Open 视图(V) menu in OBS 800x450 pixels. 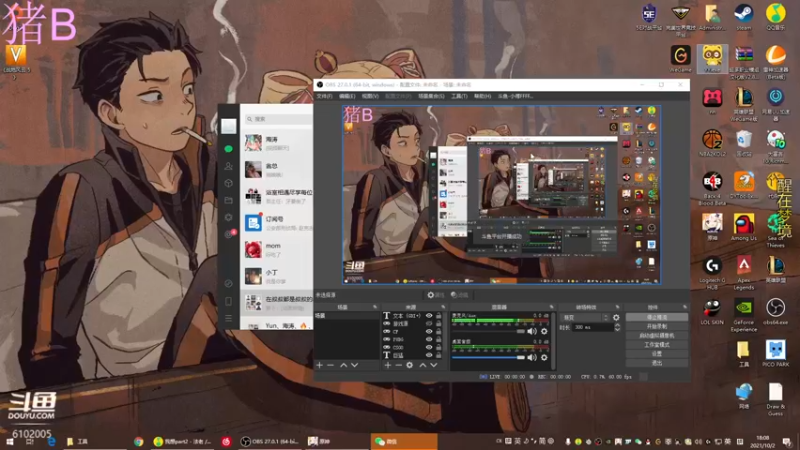[x=370, y=96]
